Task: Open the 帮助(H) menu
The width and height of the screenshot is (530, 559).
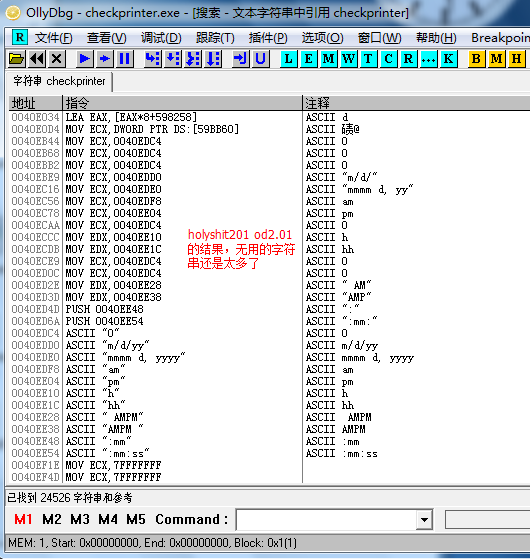Action: click(436, 38)
